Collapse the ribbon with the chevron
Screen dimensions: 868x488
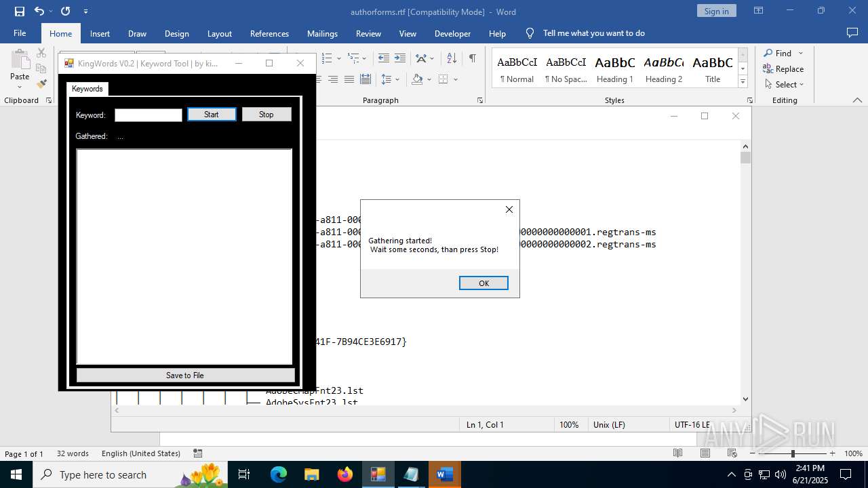pyautogui.click(x=857, y=100)
